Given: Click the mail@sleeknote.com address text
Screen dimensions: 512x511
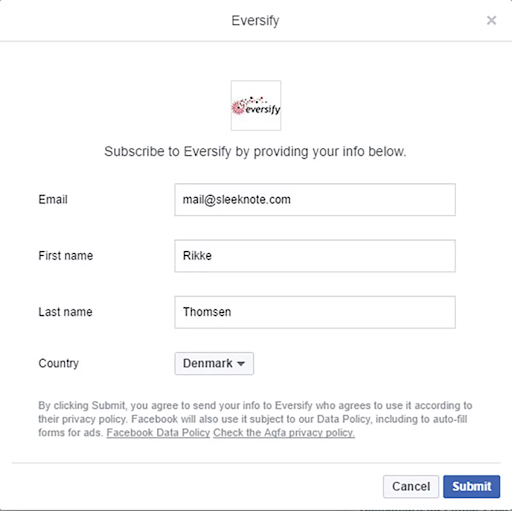Looking at the screenshot, I should [237, 200].
